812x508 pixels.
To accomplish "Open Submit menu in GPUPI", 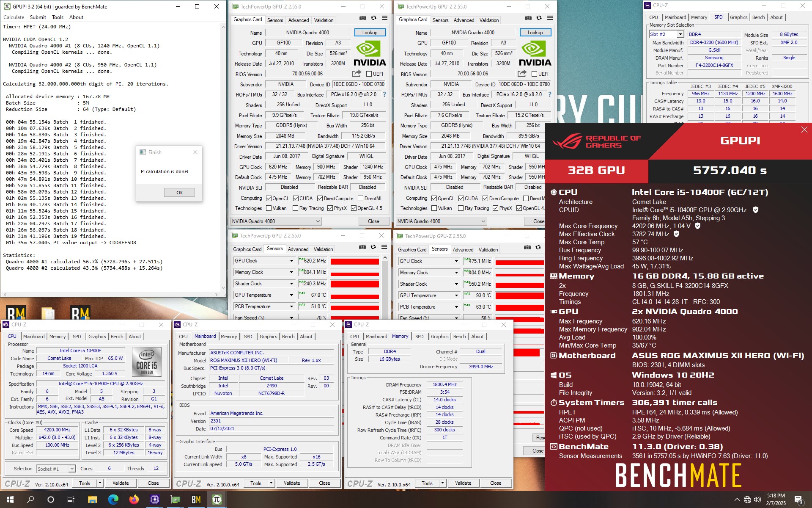I will click(38, 17).
